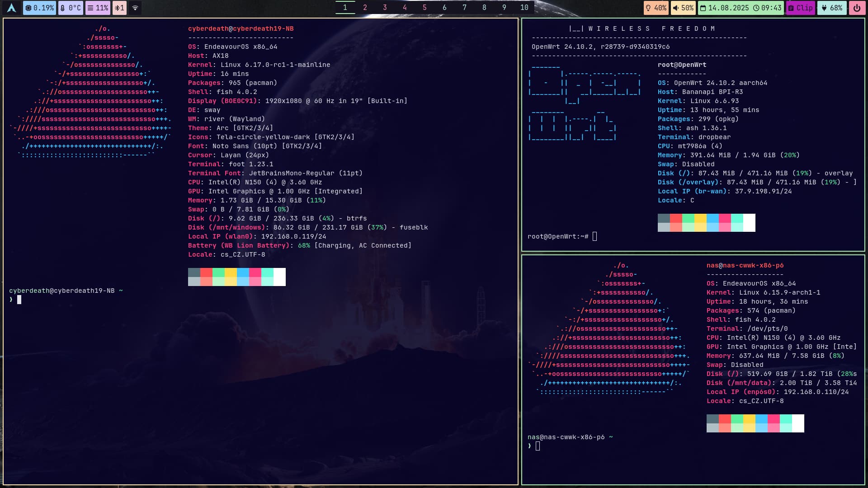Switch to workspace 2
The height and width of the screenshot is (488, 868).
(x=365, y=7)
